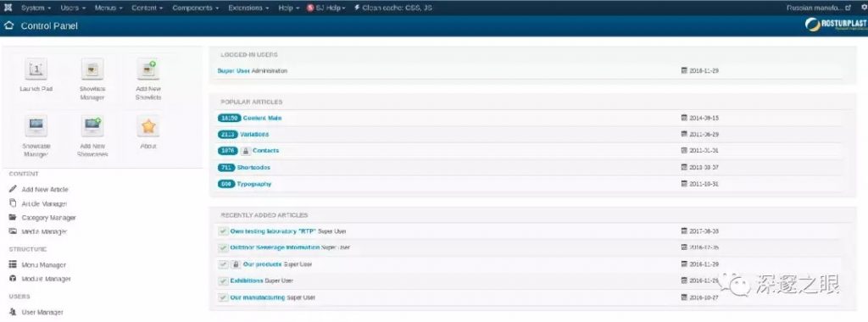Open the About star icon
Viewport: 868px width, 322px height.
pyautogui.click(x=147, y=126)
